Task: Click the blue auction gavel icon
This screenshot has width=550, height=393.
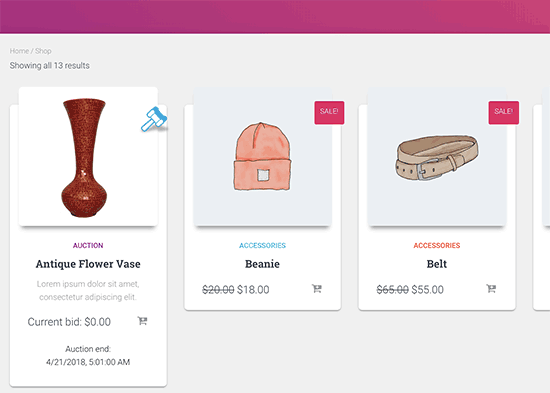Action: [154, 119]
